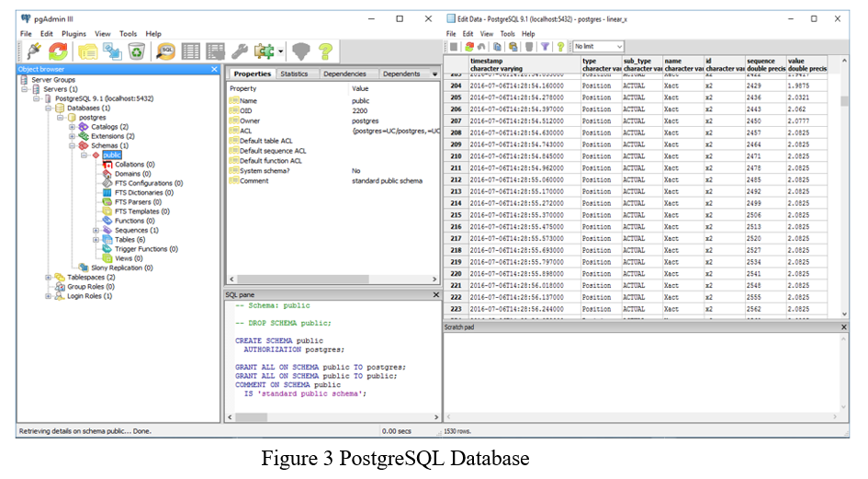Open the Plugins menu in pgAdmin III
The width and height of the screenshot is (868, 479).
click(x=73, y=34)
